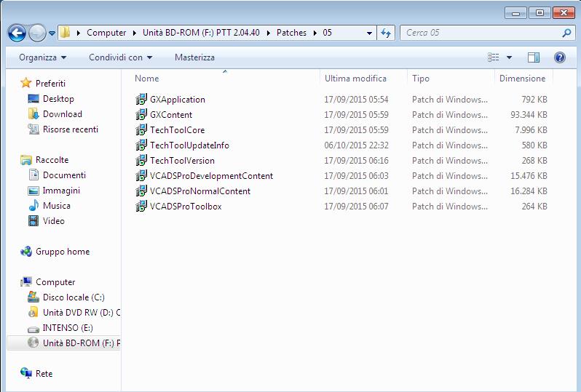Open the Organizza dropdown menu
The width and height of the screenshot is (581, 392).
pyautogui.click(x=43, y=57)
